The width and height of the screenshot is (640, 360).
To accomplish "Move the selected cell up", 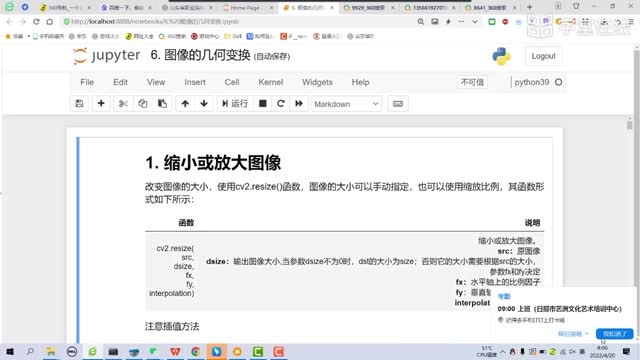I will tap(185, 104).
